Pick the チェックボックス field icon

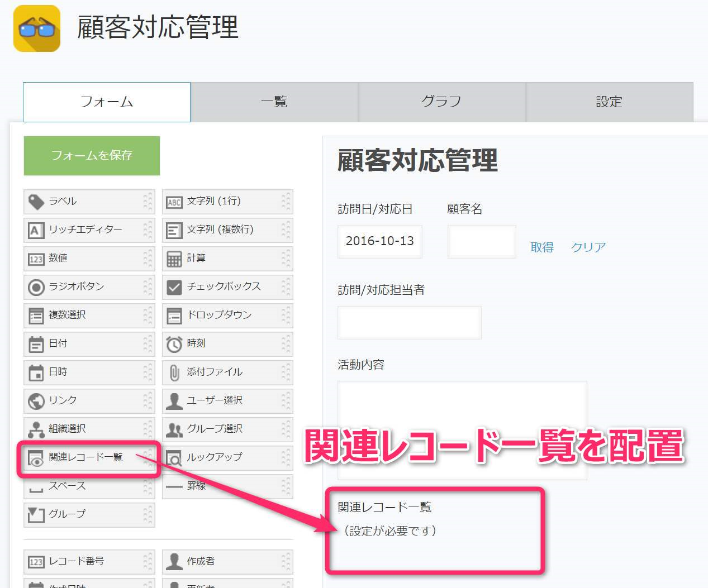click(174, 287)
